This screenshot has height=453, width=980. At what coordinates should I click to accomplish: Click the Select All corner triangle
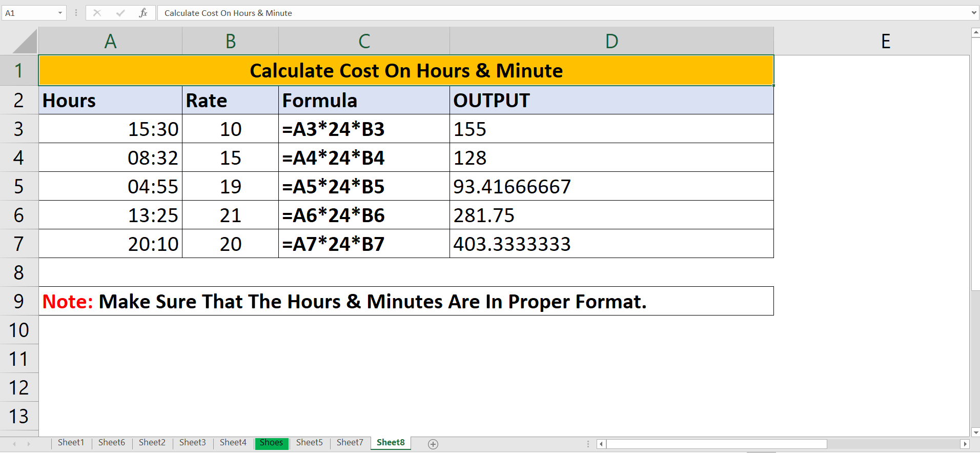(x=25, y=41)
